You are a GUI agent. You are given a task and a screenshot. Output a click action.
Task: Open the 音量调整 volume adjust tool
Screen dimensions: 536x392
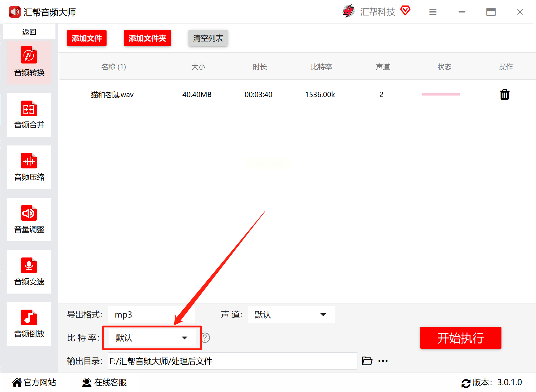[x=29, y=220]
